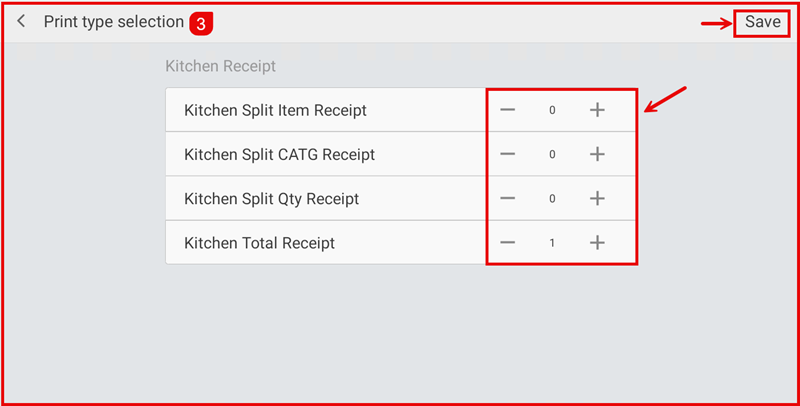Increase Kitchen Total Receipt count
The height and width of the screenshot is (406, 800).
coord(597,242)
